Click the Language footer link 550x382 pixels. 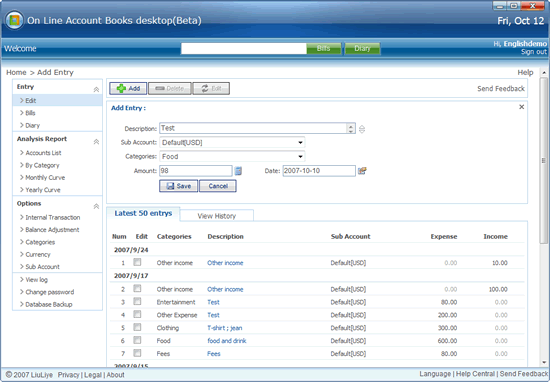[x=435, y=374]
